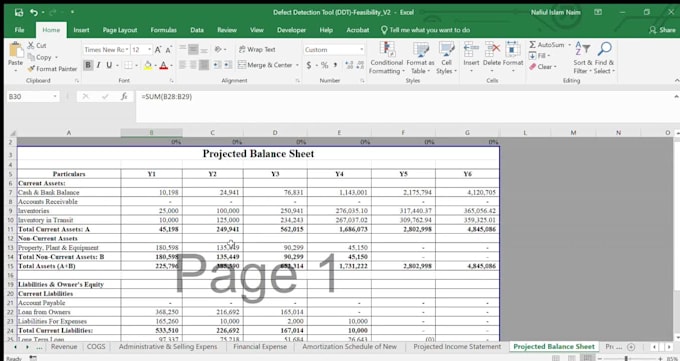The height and width of the screenshot is (361, 680).
Task: Switch to the Page Layout tab
Action: (120, 30)
